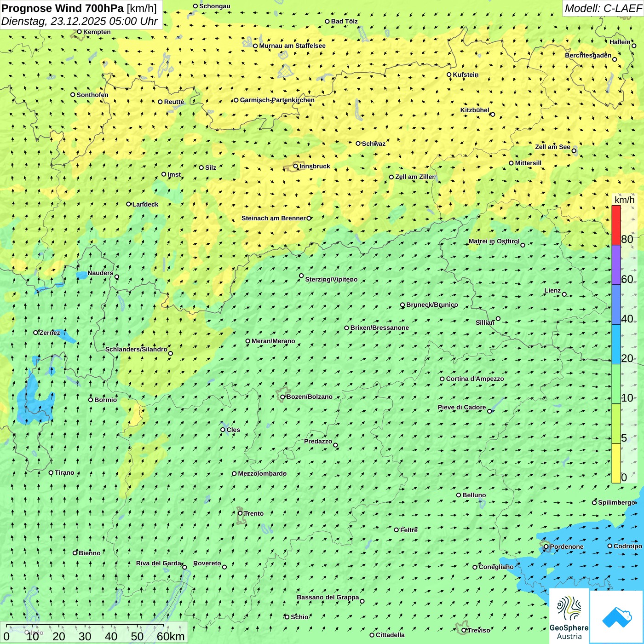Click the 'Garmisch-Partenkirchen' label
The image size is (644, 644).
(x=277, y=100)
